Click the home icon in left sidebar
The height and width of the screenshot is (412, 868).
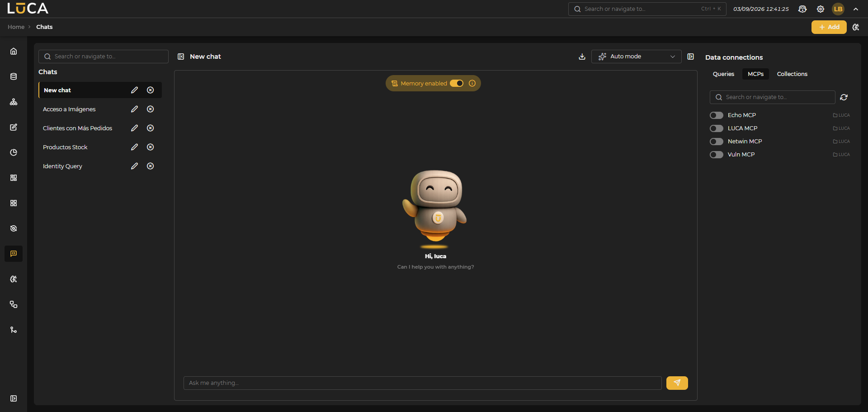point(14,51)
